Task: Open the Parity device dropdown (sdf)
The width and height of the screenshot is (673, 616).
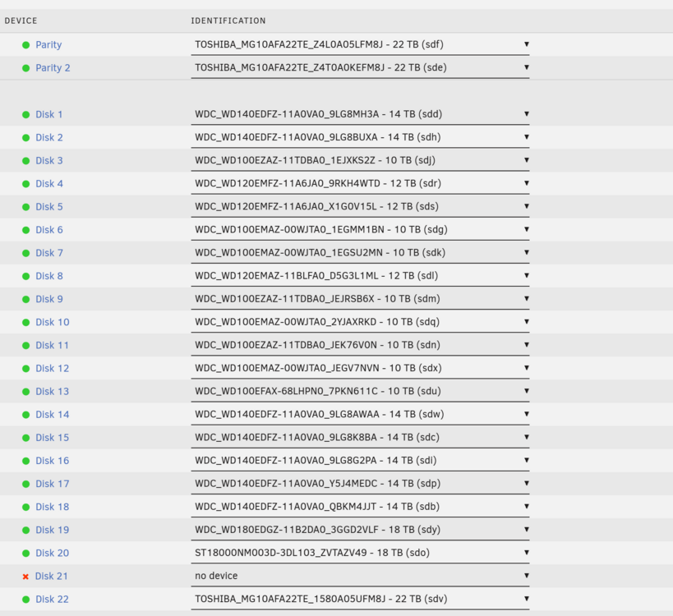Action: click(360, 44)
